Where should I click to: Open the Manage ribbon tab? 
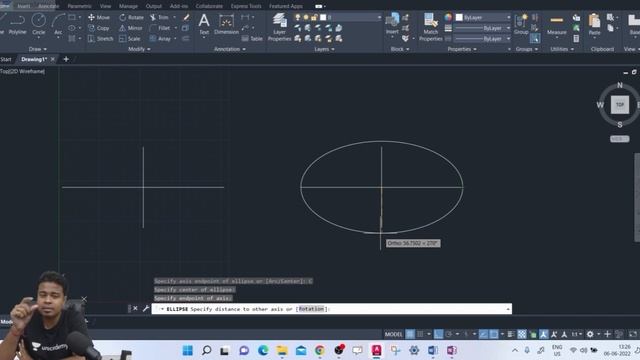click(128, 6)
